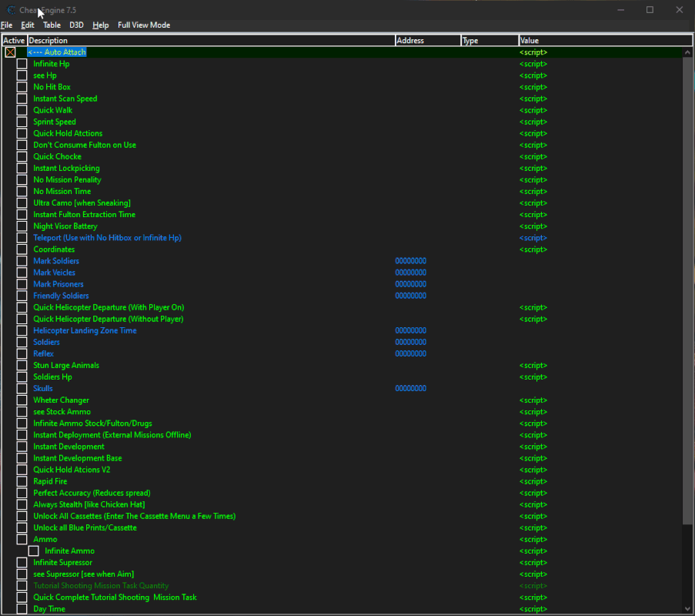
Task: Select 'Quick Complete Tutorial Shooting Mission Task'
Action: (x=115, y=598)
